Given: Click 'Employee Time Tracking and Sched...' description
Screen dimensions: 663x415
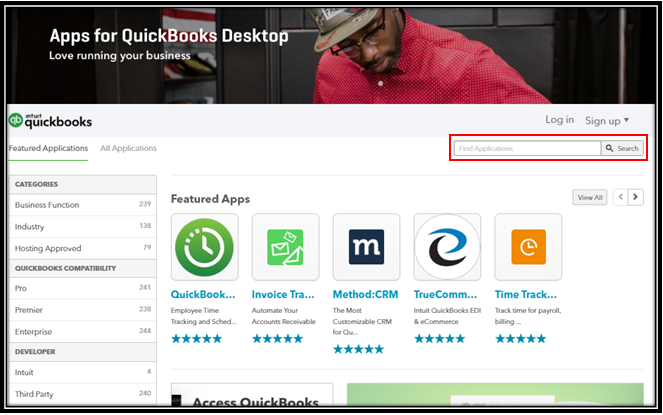Looking at the screenshot, I should click(x=203, y=316).
